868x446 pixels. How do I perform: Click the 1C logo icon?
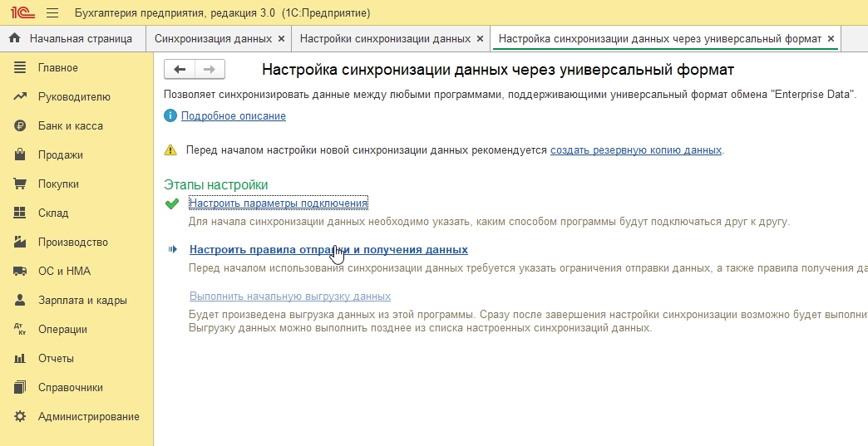[x=20, y=13]
